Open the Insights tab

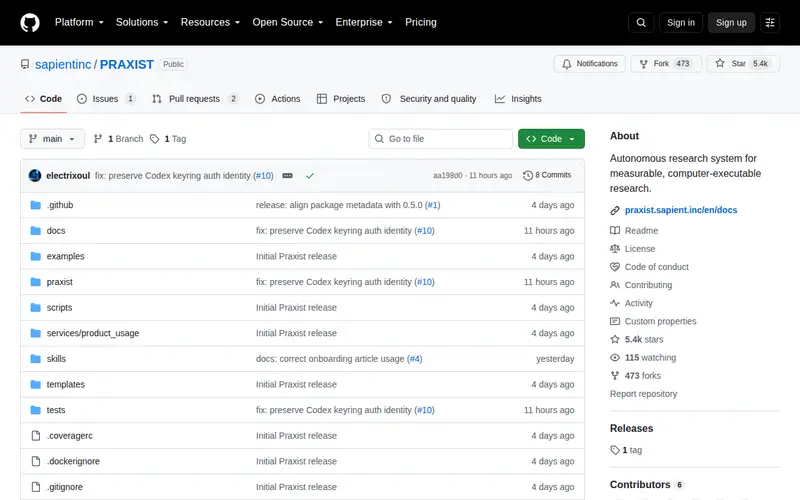518,99
